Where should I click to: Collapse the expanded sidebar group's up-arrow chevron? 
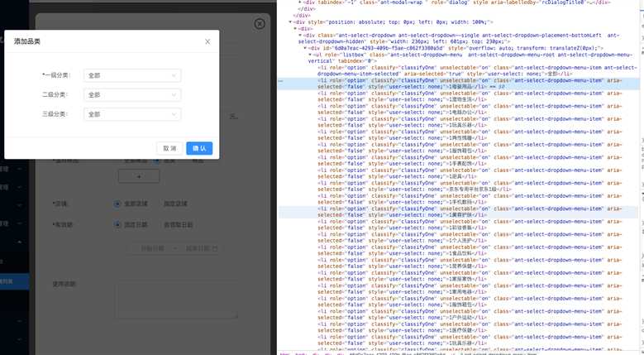point(19,242)
